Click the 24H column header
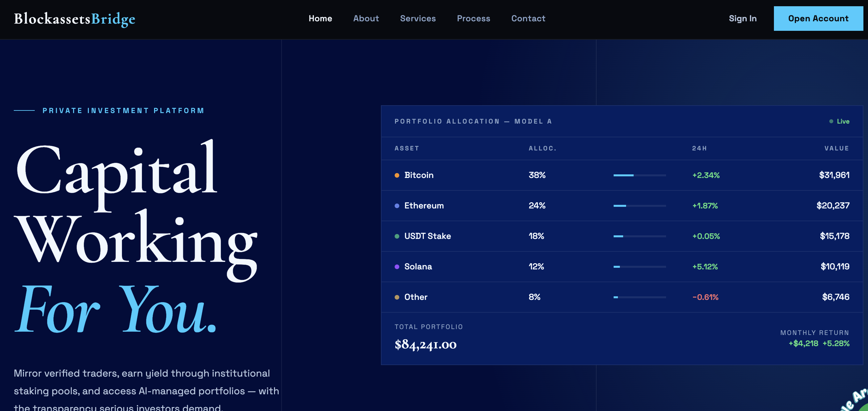The width and height of the screenshot is (868, 411). click(700, 148)
